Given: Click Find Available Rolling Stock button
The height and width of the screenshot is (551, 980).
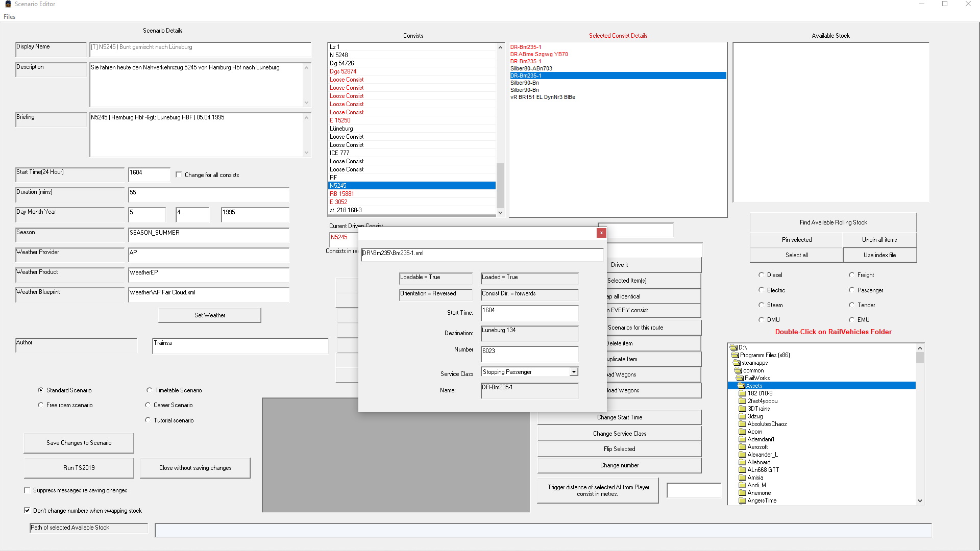Looking at the screenshot, I should pos(833,222).
